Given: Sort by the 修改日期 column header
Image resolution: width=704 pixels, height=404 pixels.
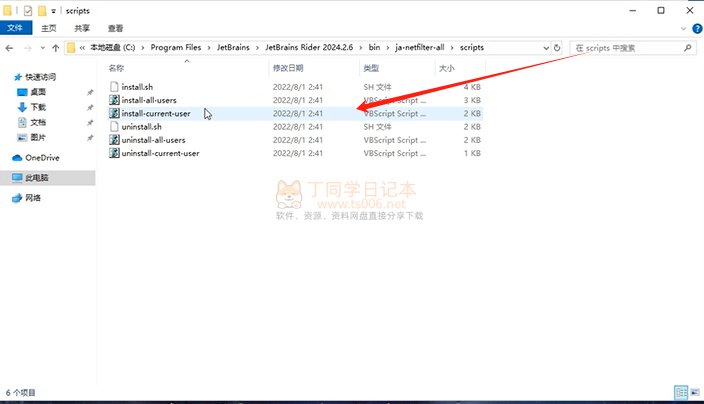Looking at the screenshot, I should tap(288, 68).
